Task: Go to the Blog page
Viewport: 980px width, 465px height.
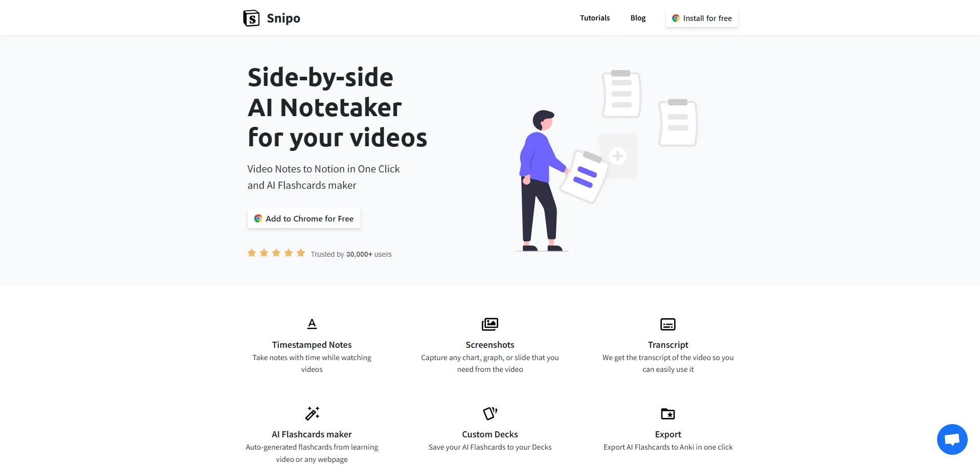Action: click(638, 18)
